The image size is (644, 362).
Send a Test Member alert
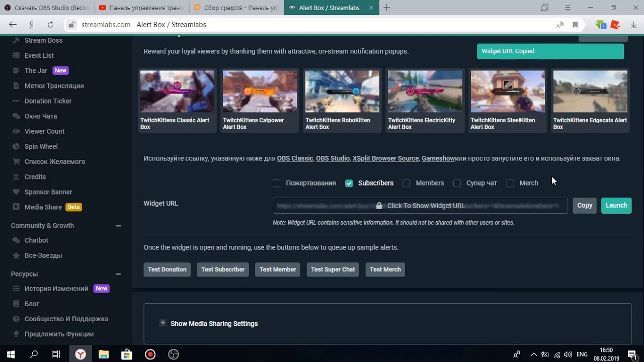278,269
